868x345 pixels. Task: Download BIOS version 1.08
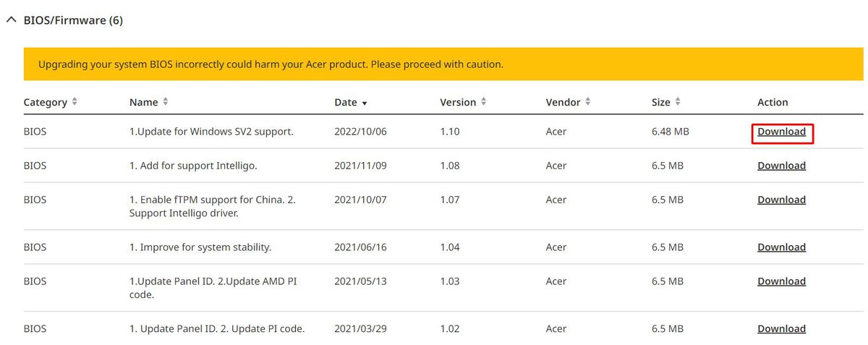781,166
